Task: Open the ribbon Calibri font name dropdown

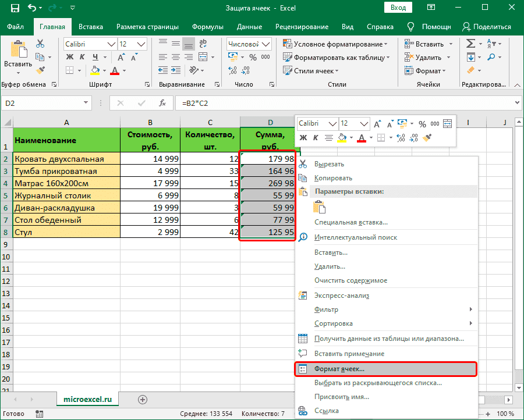Action: tap(111, 44)
